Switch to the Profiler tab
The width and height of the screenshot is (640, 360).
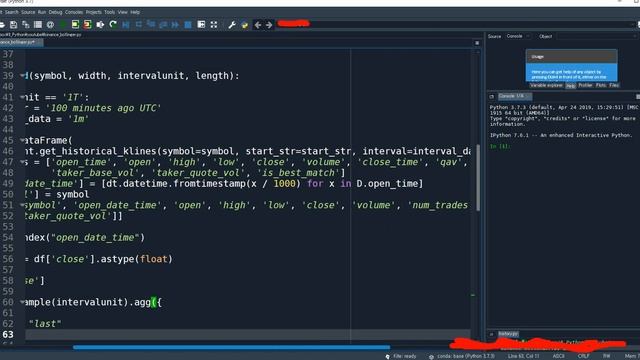tap(585, 85)
